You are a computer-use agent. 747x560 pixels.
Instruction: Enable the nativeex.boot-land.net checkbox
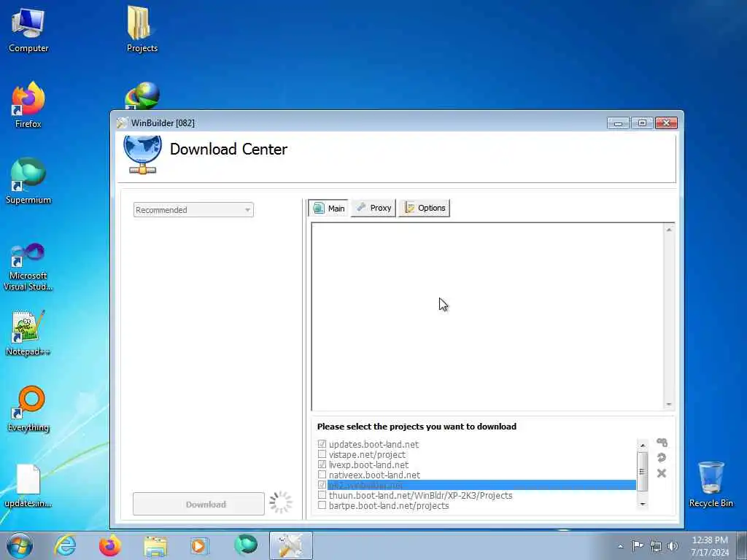click(x=322, y=475)
